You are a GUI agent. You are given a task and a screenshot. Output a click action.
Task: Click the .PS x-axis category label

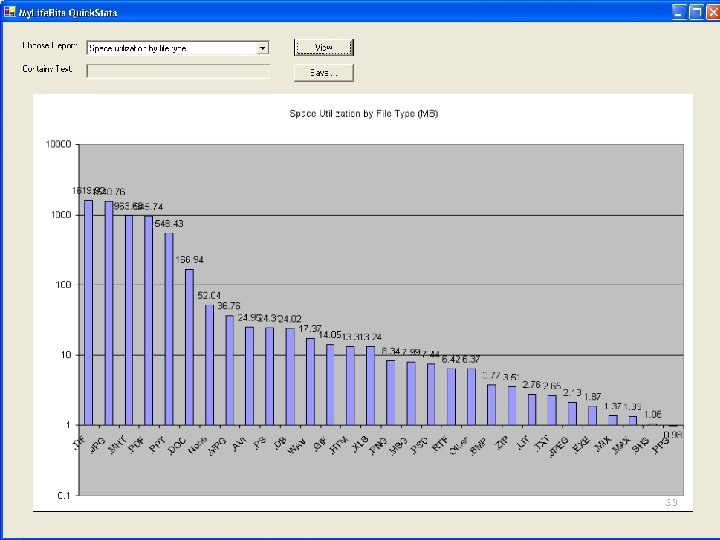point(259,443)
